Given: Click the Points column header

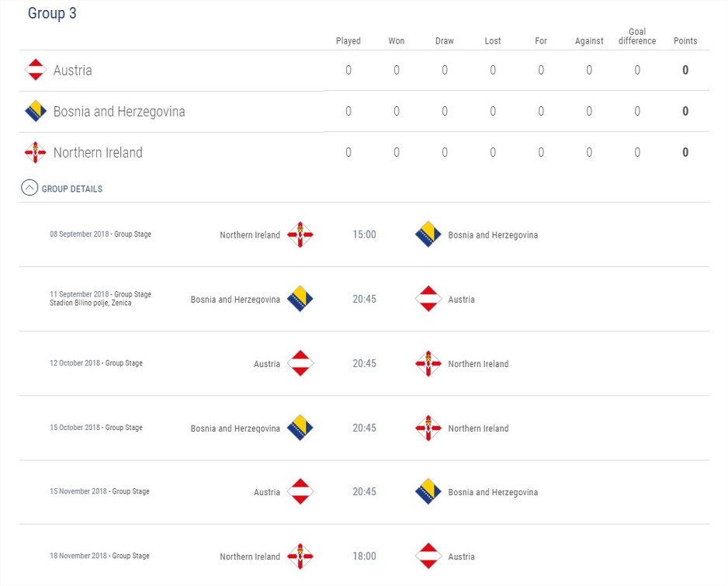Looking at the screenshot, I should 685,41.
